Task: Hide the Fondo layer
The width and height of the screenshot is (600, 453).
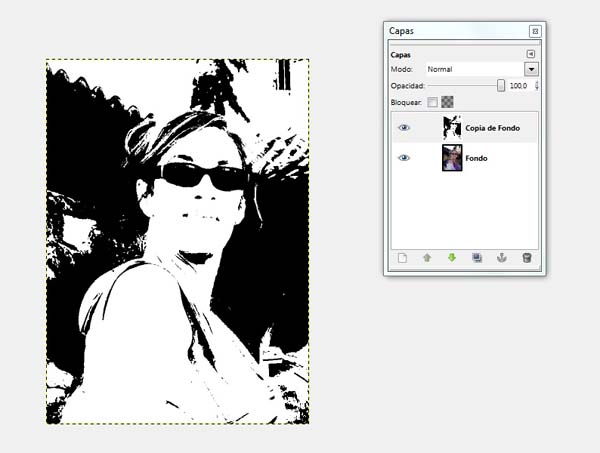Action: (x=404, y=158)
